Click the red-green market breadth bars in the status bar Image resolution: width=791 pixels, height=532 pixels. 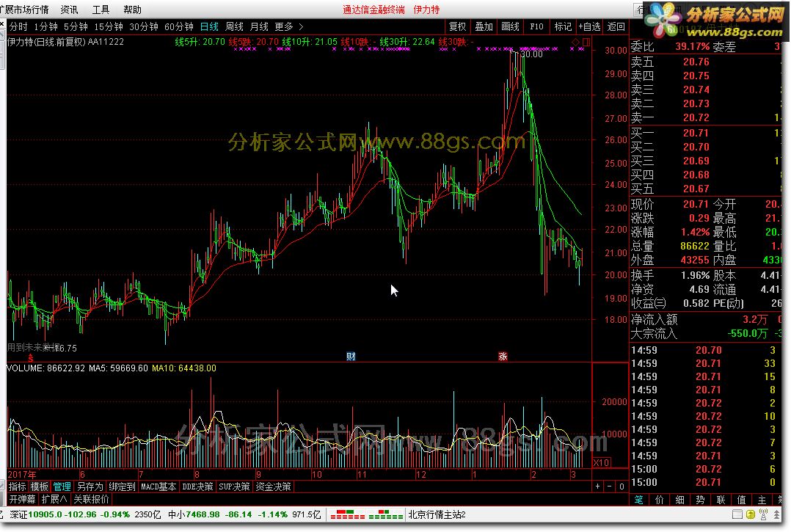[x=367, y=515]
